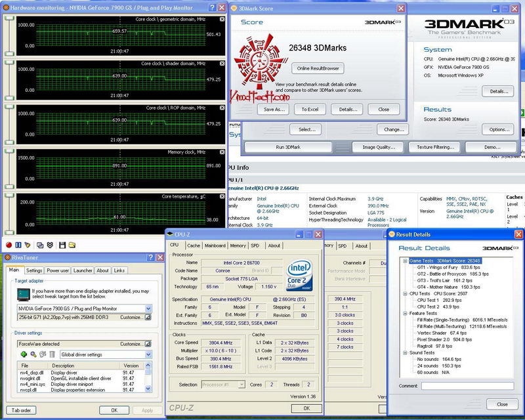Image resolution: width=525 pixels, height=420 pixels.
Task: Click the help question mark in RivaTuner title bar
Action: pos(151,257)
